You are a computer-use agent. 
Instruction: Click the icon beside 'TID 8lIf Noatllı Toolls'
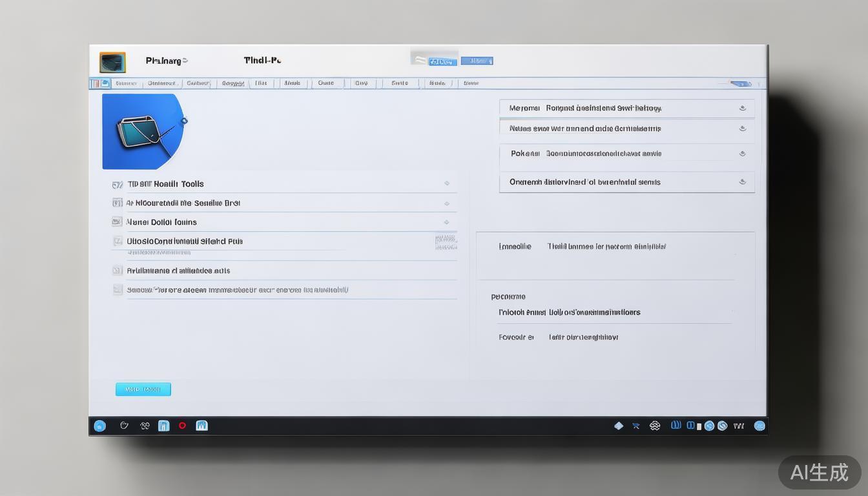tap(117, 185)
